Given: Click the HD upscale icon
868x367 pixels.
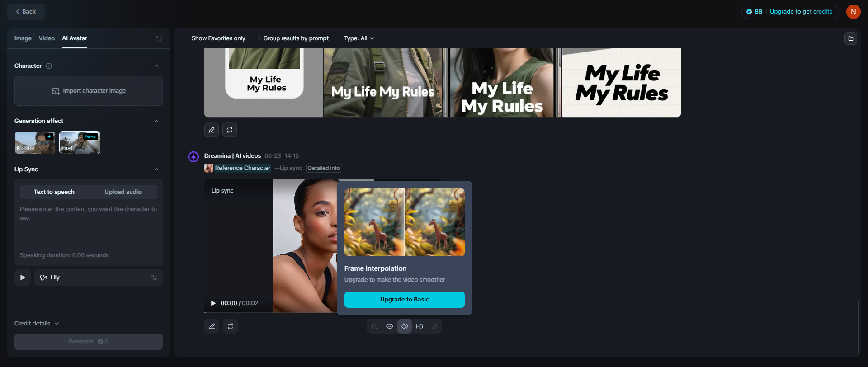Looking at the screenshot, I should coord(420,326).
